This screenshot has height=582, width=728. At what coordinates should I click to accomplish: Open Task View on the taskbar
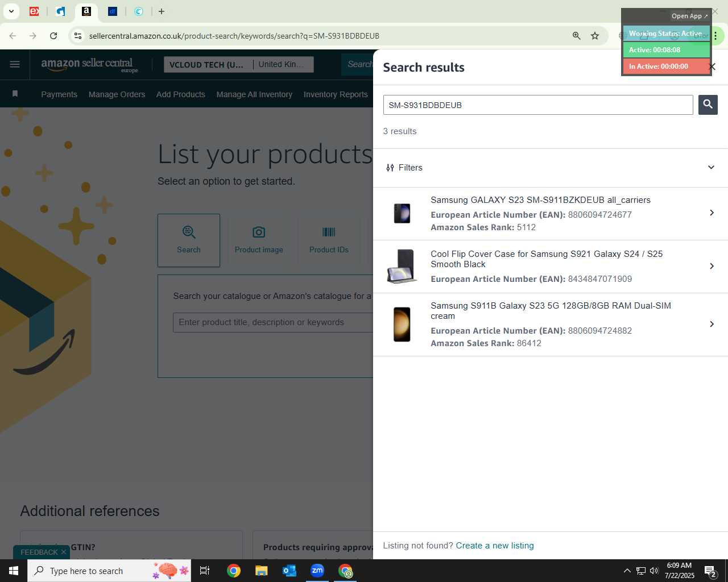coord(205,571)
